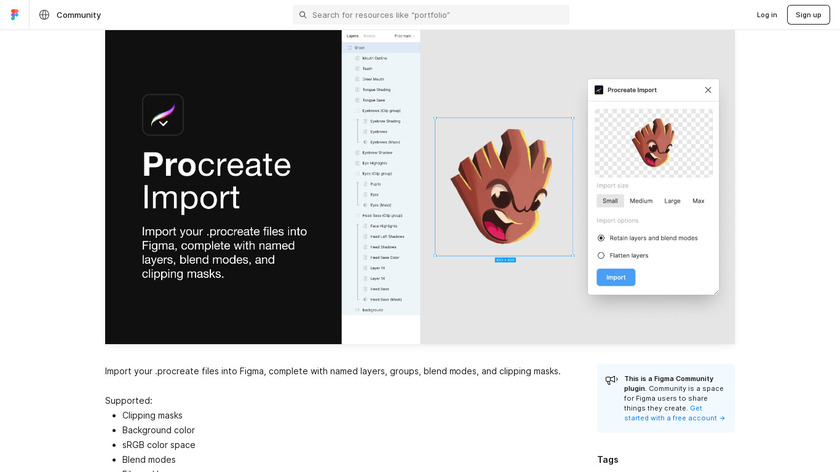Viewport: 840px width, 472px height.
Task: Open the Community navigation label
Action: (79, 15)
